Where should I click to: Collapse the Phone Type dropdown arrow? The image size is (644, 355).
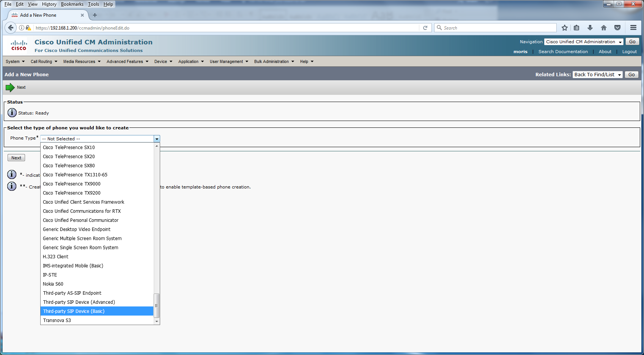click(157, 139)
